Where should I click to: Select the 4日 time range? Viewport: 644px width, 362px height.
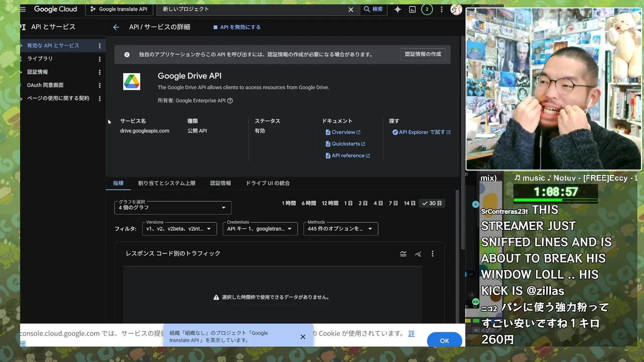pos(378,203)
